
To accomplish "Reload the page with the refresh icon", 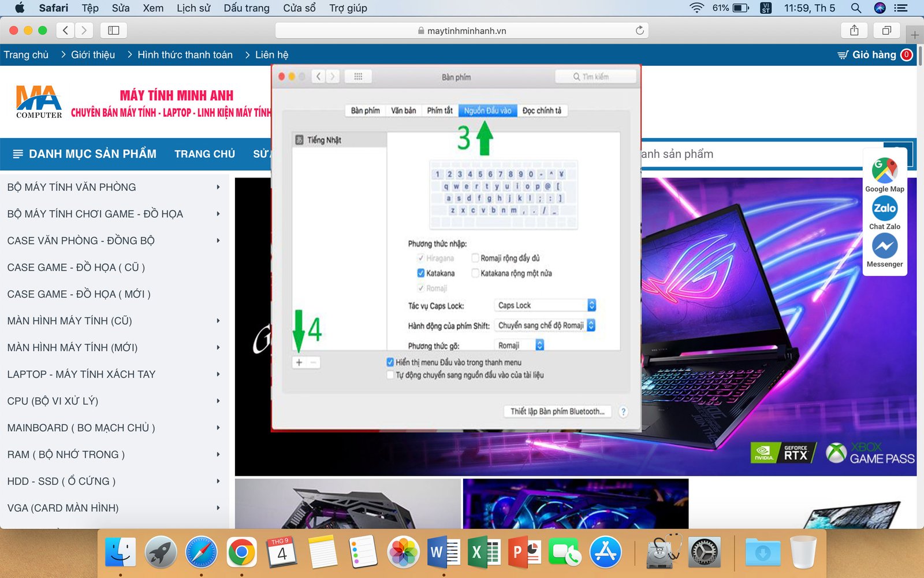I will (x=639, y=31).
